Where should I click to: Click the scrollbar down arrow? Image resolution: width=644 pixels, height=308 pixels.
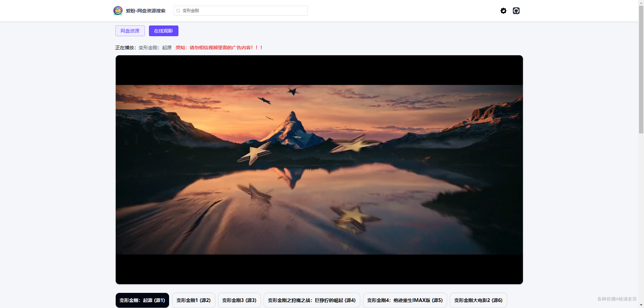641,305
